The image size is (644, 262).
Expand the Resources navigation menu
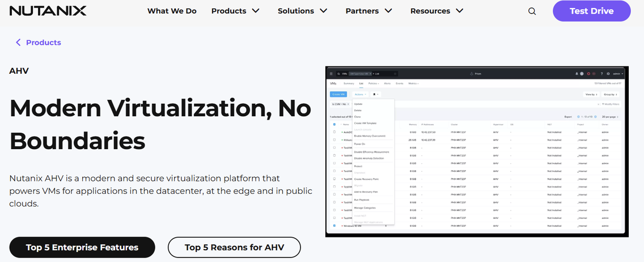437,11
